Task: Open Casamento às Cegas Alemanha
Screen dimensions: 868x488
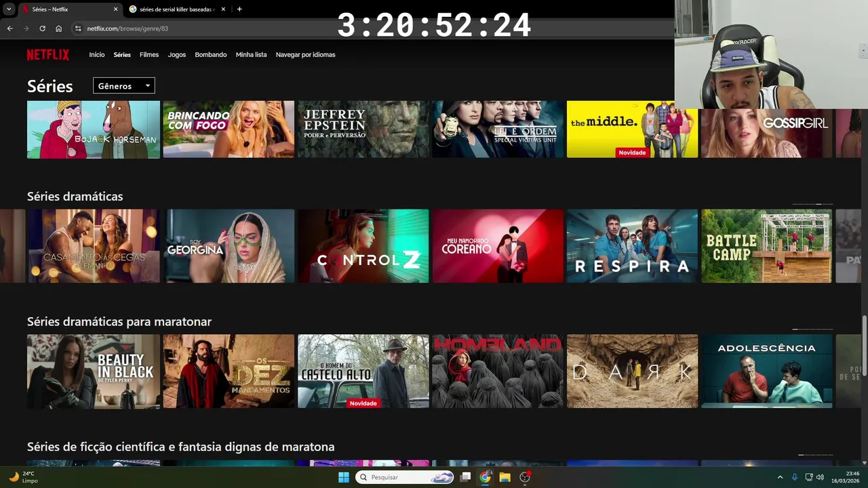Action: (x=94, y=246)
